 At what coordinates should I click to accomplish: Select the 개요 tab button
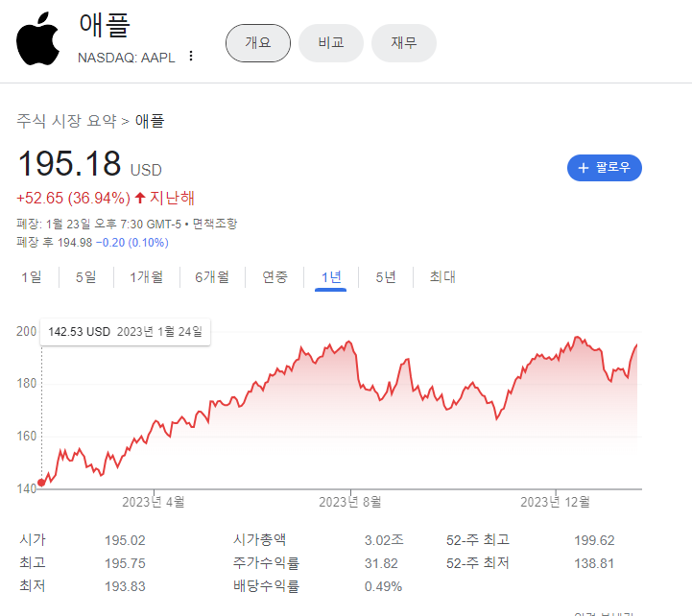(x=258, y=43)
